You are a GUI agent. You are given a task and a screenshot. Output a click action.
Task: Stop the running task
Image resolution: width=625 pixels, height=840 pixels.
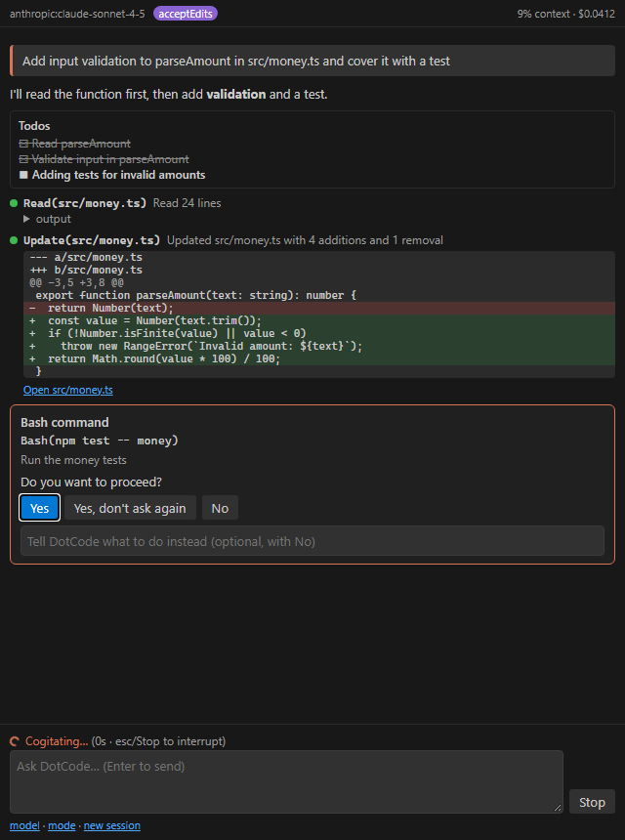592,802
